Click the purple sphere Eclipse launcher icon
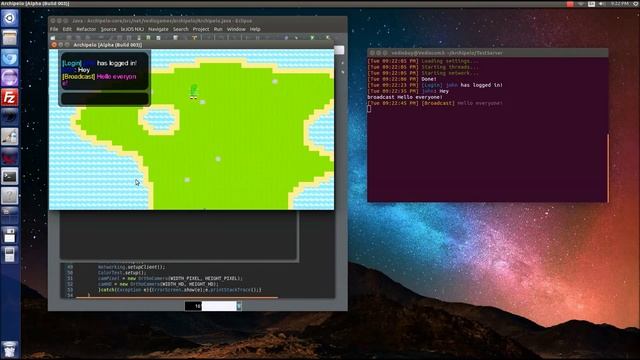 point(9,78)
